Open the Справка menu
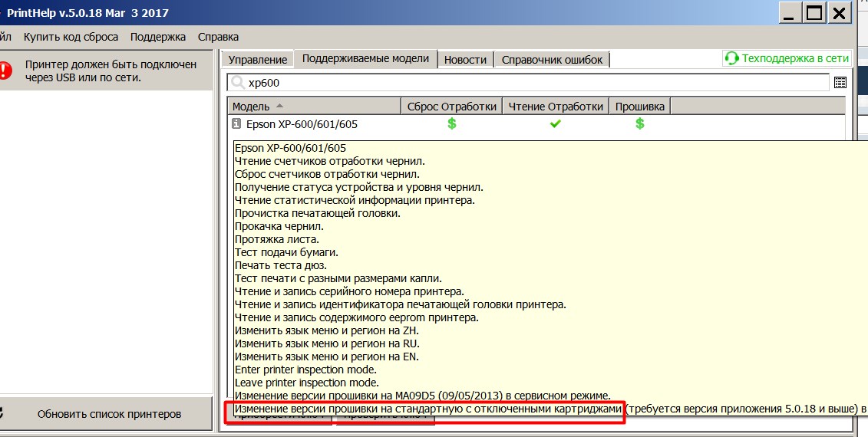This screenshot has height=437, width=868. 218,37
